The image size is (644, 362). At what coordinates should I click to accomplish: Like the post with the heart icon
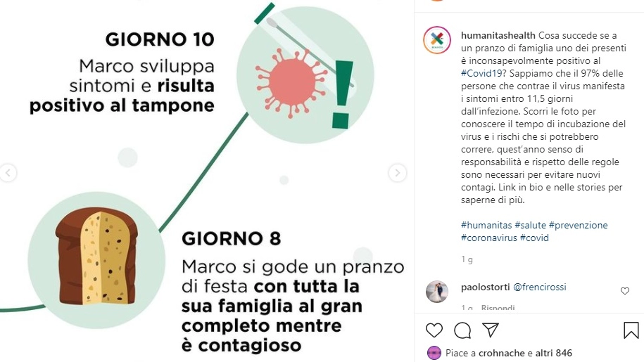[x=434, y=330]
